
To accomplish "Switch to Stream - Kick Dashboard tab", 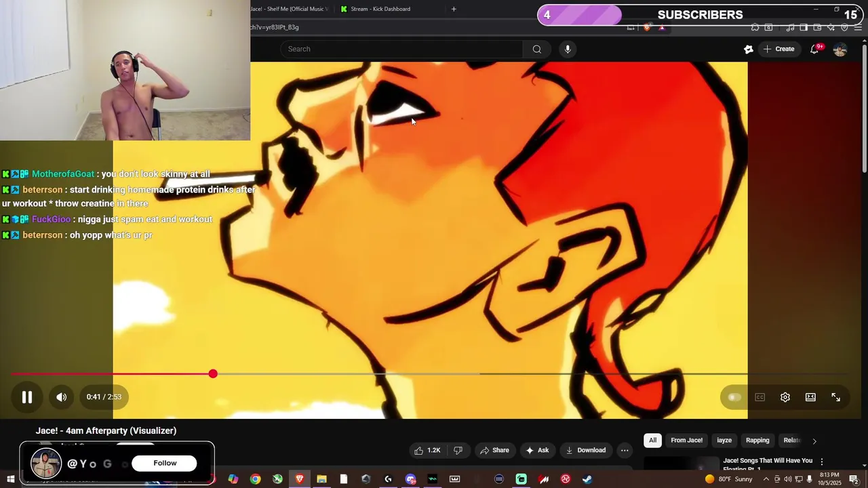I will pyautogui.click(x=380, y=9).
